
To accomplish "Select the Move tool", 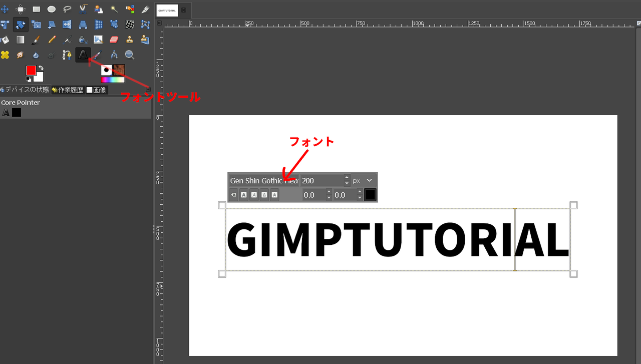I will click(5, 9).
